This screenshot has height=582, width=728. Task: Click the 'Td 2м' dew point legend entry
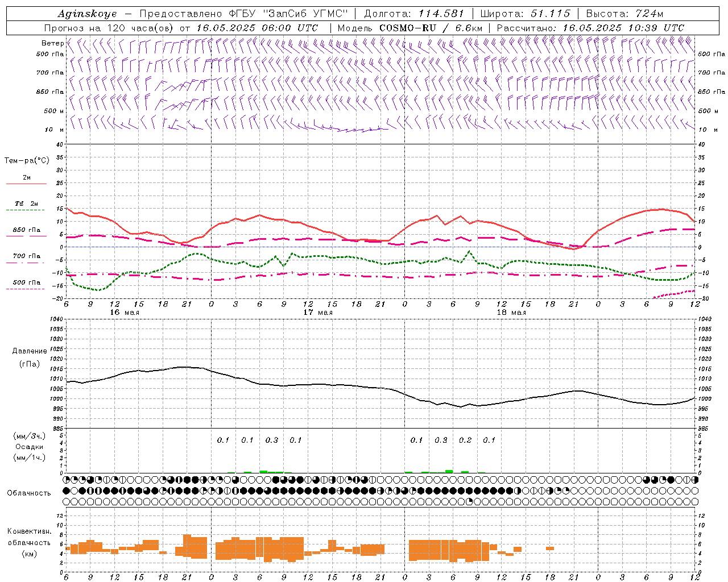click(27, 203)
